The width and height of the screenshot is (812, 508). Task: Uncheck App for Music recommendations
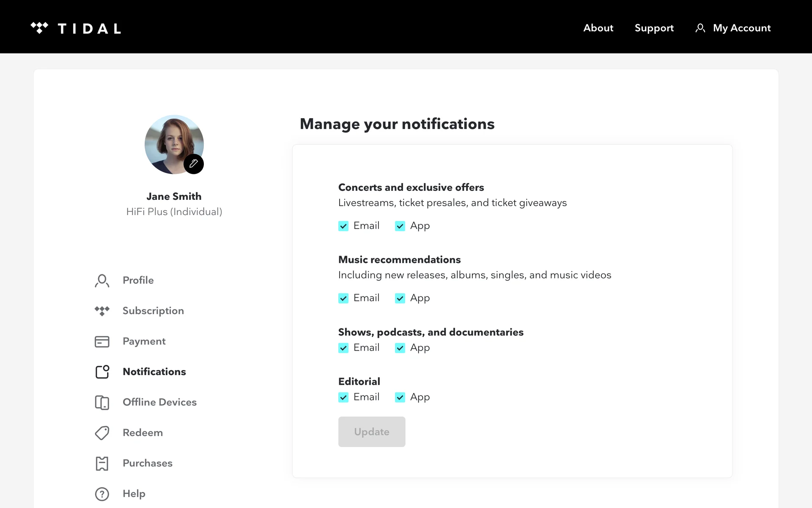pos(400,298)
